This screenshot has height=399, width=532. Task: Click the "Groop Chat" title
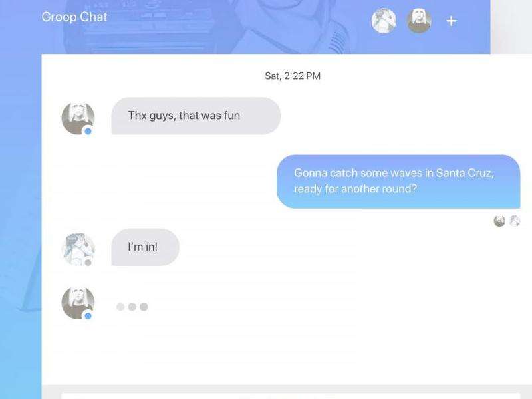74,17
